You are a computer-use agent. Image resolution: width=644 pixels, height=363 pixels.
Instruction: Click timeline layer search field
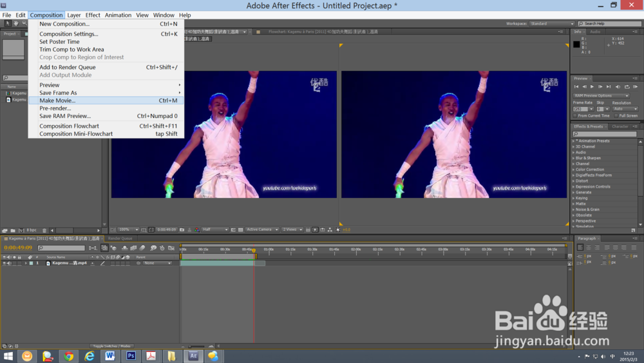point(61,248)
